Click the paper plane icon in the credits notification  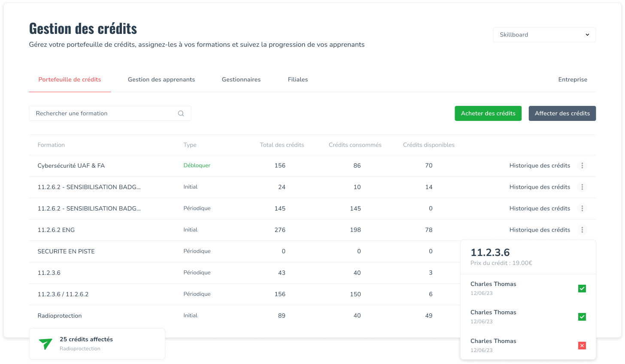pos(45,343)
